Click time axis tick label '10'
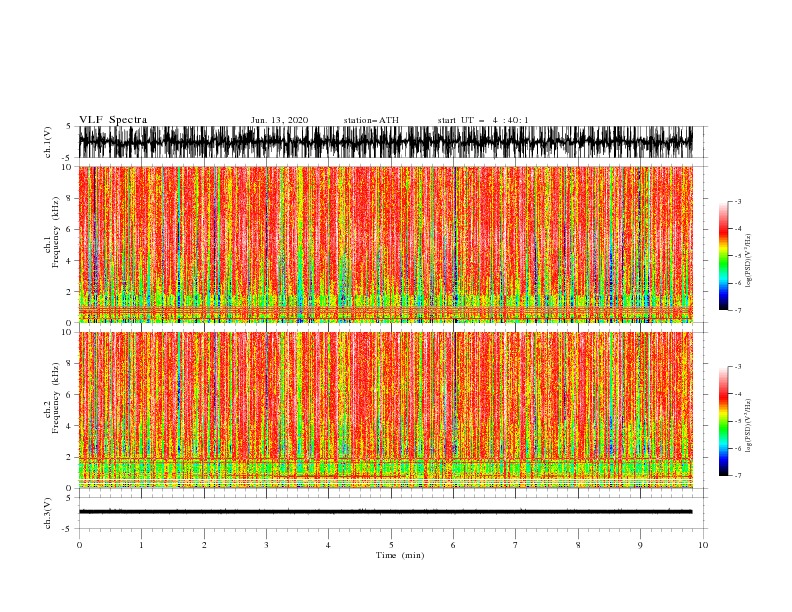This screenshot has width=792, height=612. pyautogui.click(x=703, y=545)
